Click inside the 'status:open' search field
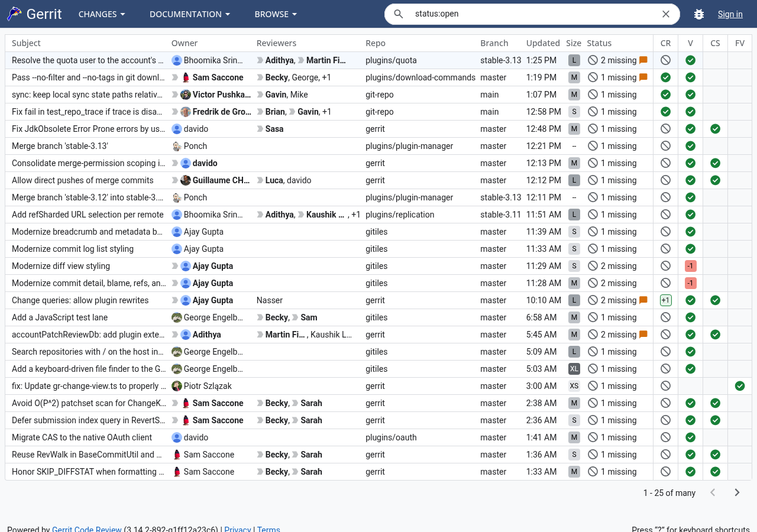The height and width of the screenshot is (532, 757). click(x=532, y=14)
